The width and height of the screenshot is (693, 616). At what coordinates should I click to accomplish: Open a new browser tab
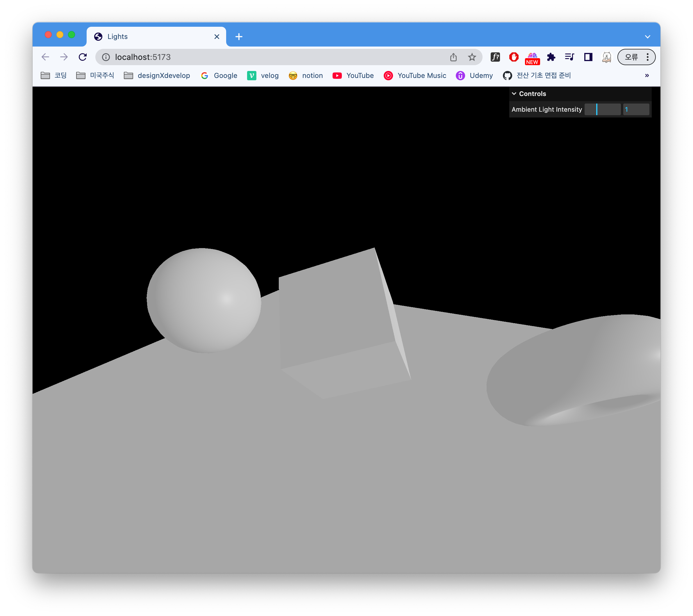pos(239,37)
